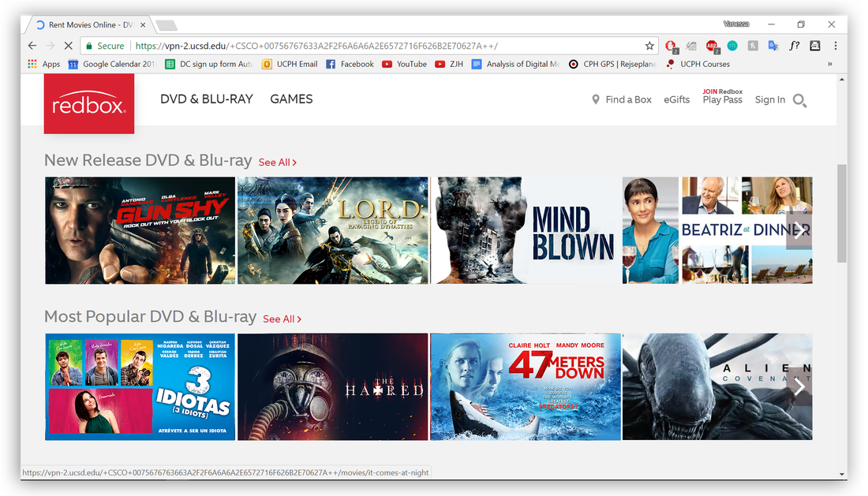The width and height of the screenshot is (868, 496).
Task: Click the red hand ad blocker extension icon
Action: (671, 46)
